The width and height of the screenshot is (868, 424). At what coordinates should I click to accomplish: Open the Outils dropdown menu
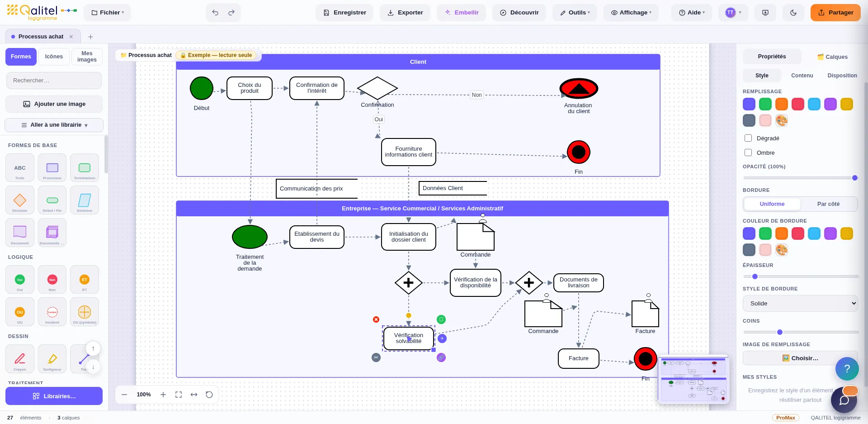575,13
